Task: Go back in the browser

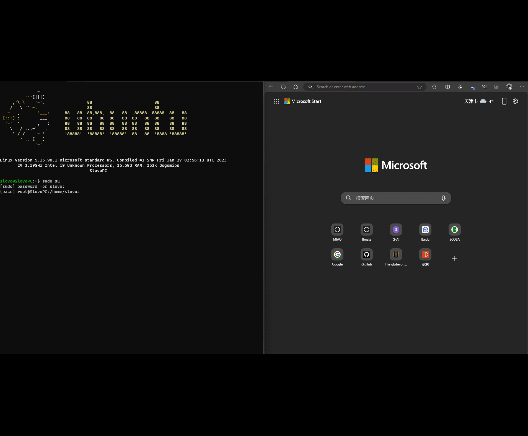Action: [x=271, y=87]
